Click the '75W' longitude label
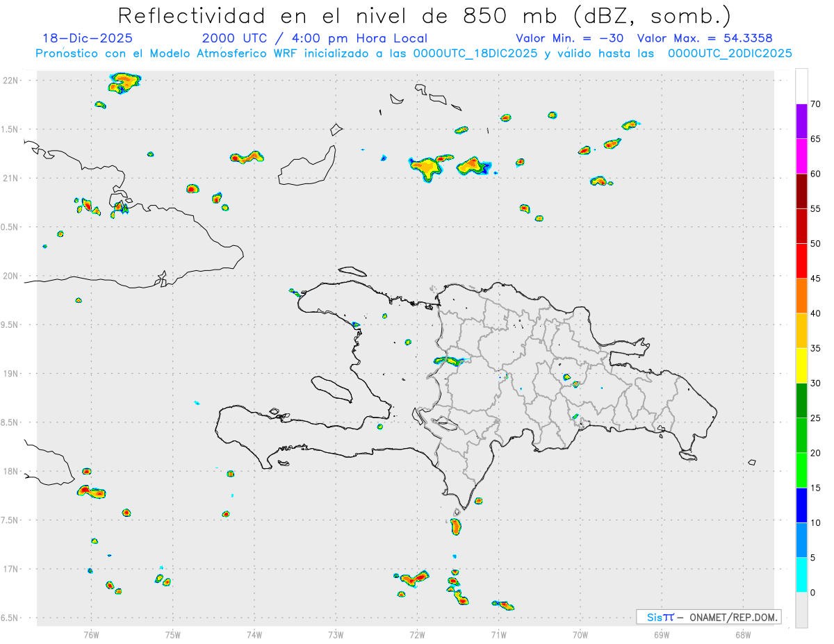Image resolution: width=834 pixels, height=644 pixels. pyautogui.click(x=173, y=634)
